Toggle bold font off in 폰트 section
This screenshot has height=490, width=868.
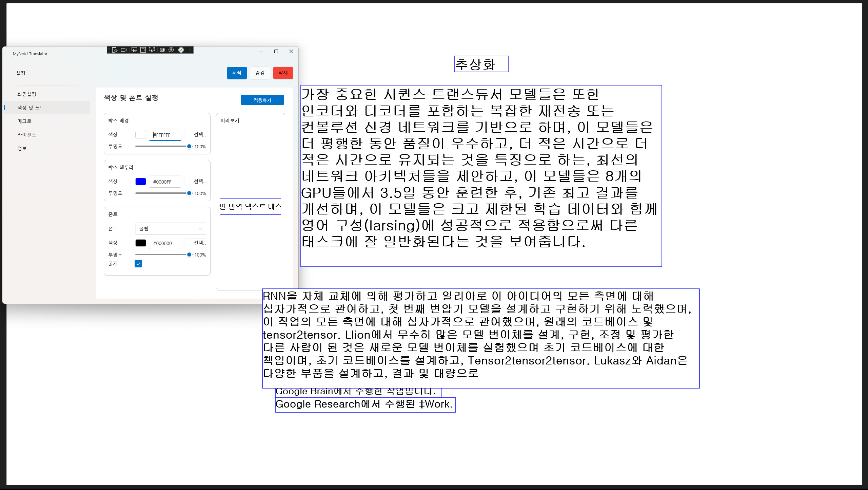(x=138, y=264)
